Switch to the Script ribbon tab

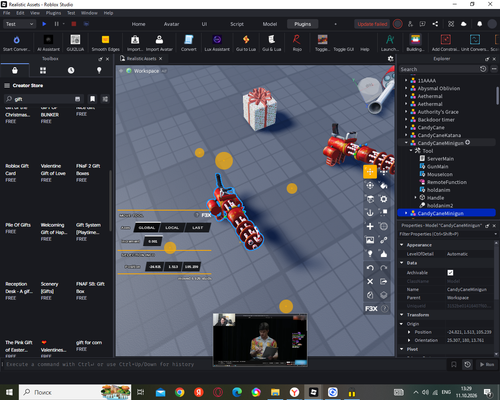[x=237, y=24]
